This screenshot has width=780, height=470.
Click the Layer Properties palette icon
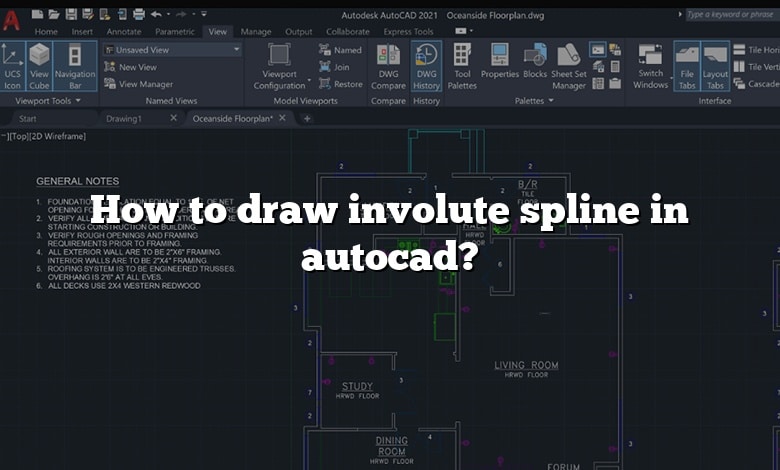[x=598, y=66]
